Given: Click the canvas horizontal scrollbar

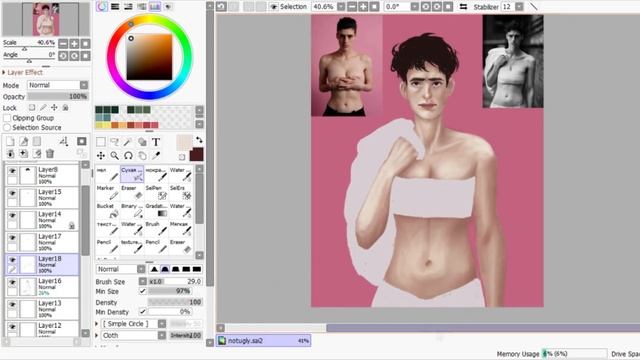Looking at the screenshot, I should click(483, 328).
